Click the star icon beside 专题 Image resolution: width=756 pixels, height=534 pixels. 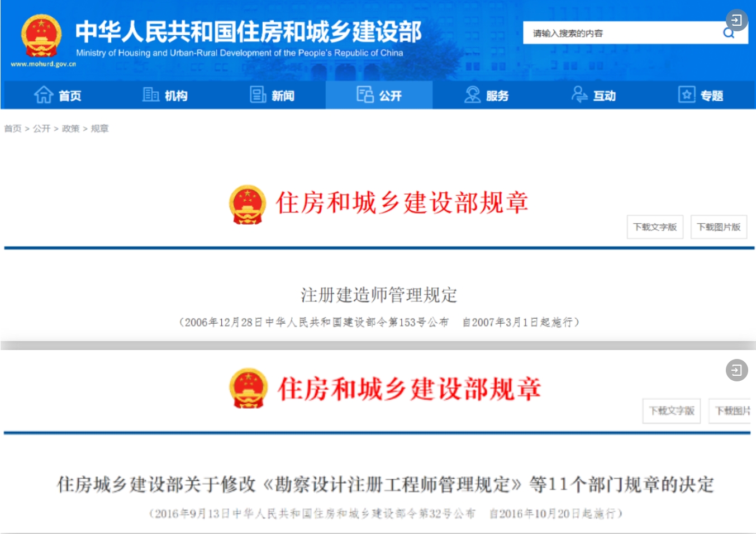(687, 94)
